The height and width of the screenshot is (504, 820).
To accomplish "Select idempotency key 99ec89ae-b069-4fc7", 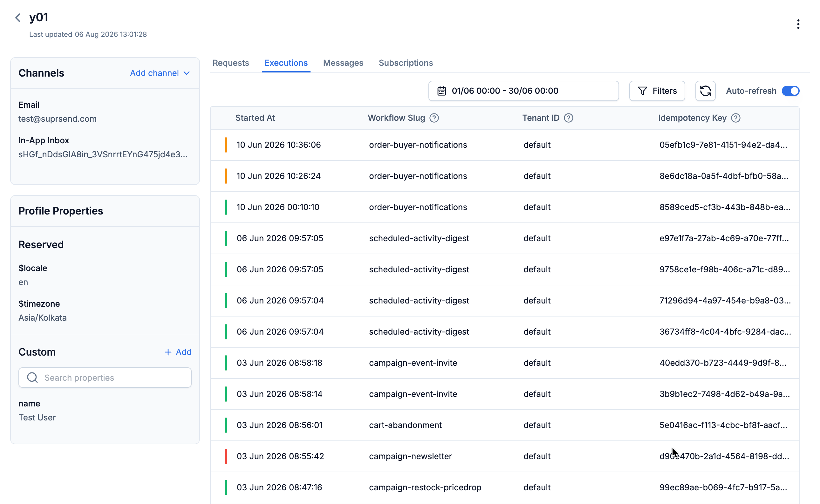I will click(723, 487).
